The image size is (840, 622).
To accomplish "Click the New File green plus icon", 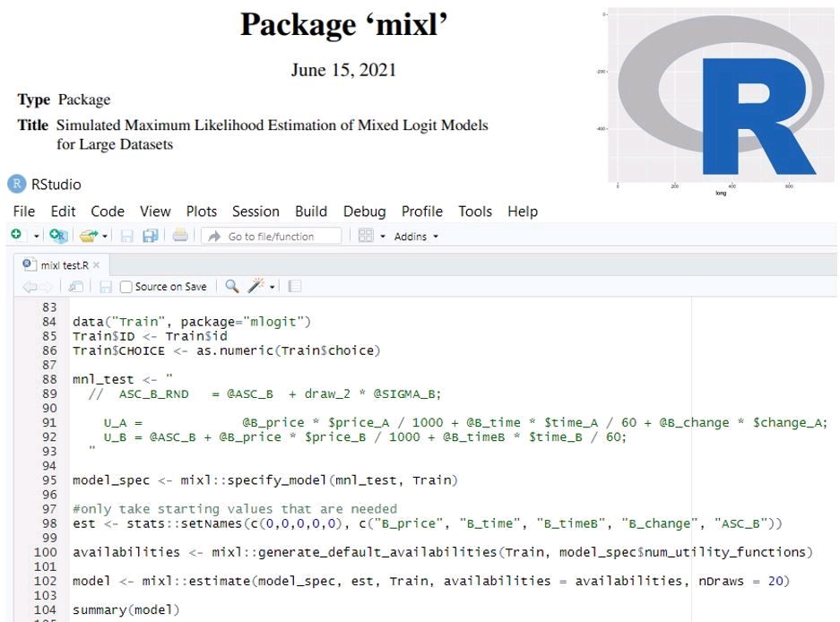I will [16, 235].
